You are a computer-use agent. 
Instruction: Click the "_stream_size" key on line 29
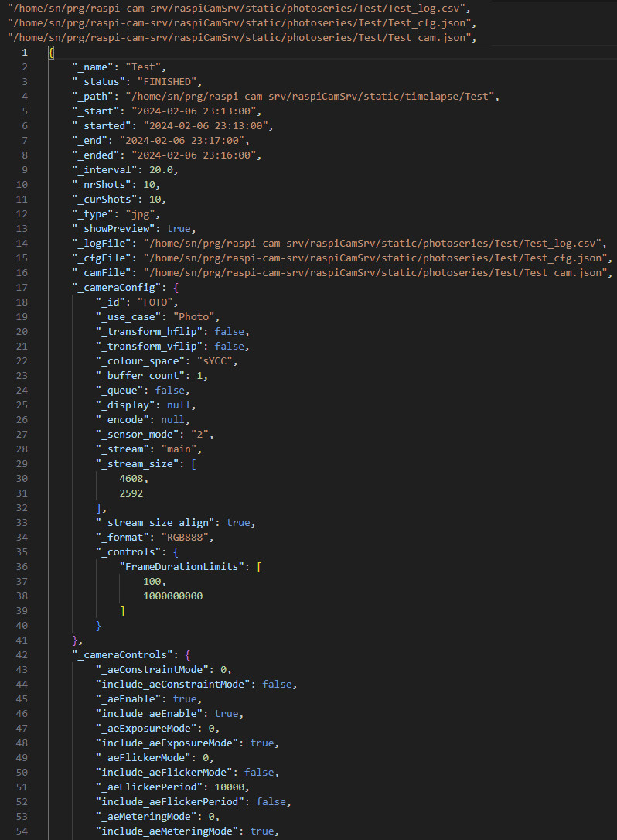pyautogui.click(x=137, y=464)
